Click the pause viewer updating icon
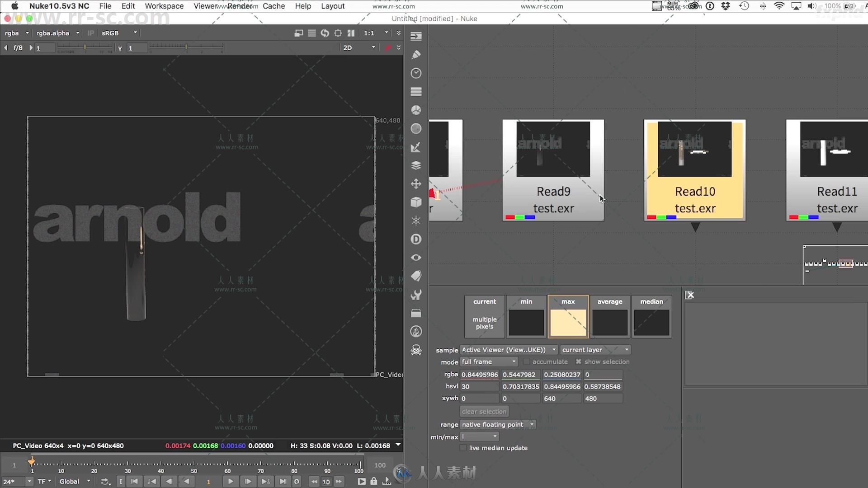868x488 pixels. click(351, 33)
